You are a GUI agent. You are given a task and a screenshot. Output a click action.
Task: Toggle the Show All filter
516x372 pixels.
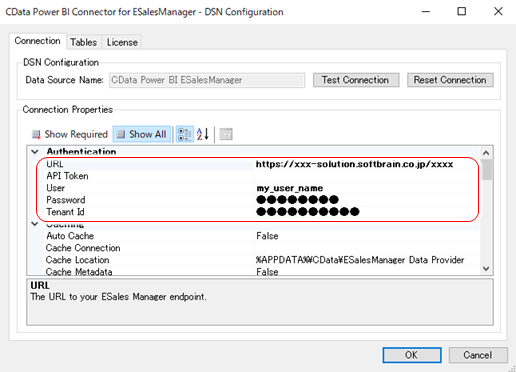click(142, 134)
